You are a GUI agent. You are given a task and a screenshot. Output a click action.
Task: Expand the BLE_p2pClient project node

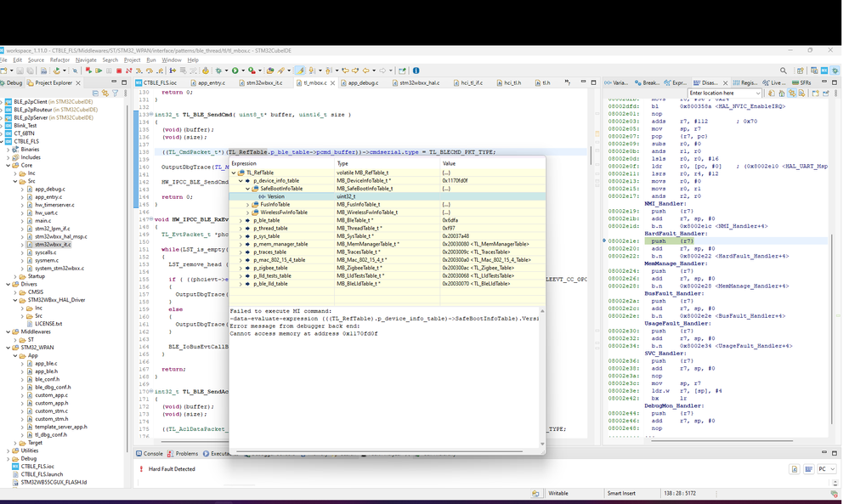tap(3, 102)
